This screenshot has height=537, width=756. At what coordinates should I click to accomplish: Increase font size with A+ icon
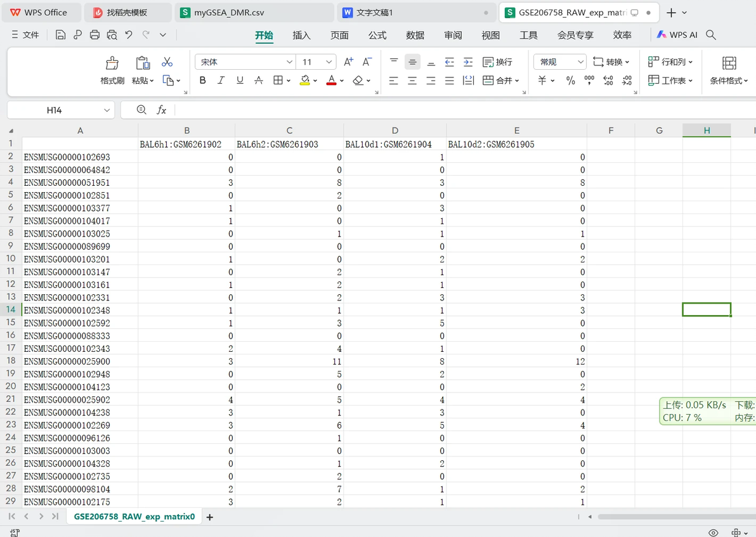coord(348,61)
